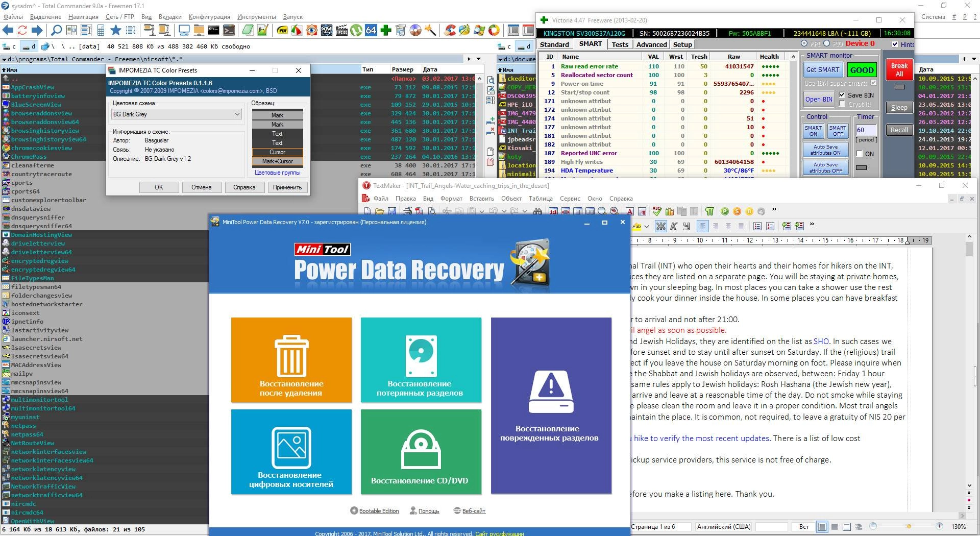Open Цветовые группы link in dialog
Screen dimensions: 980x536
click(277, 173)
